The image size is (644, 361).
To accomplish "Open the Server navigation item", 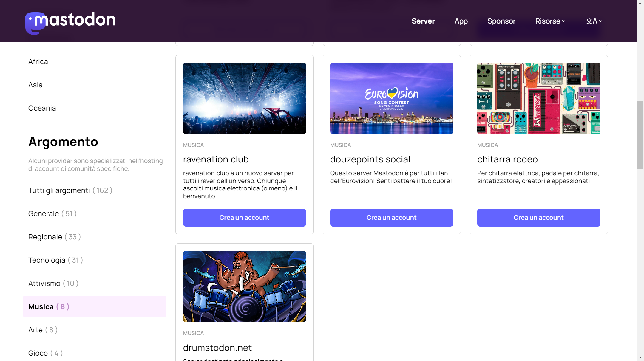I will (423, 21).
